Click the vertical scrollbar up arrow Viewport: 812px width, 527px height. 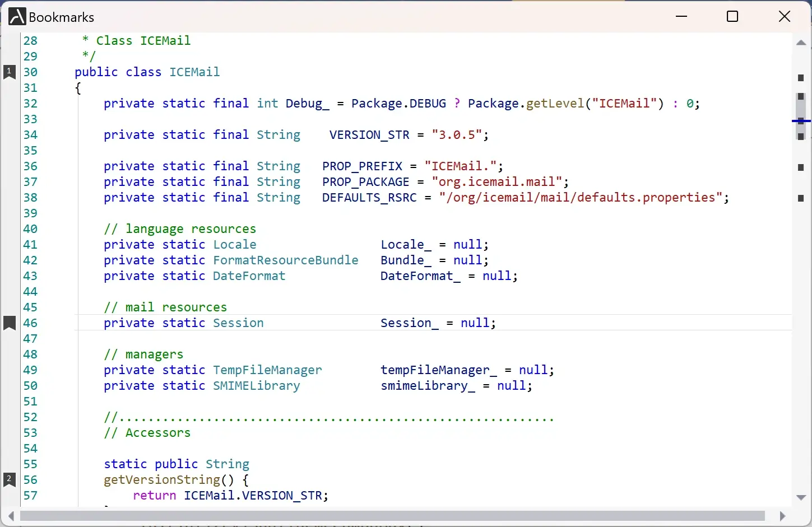coord(801,43)
